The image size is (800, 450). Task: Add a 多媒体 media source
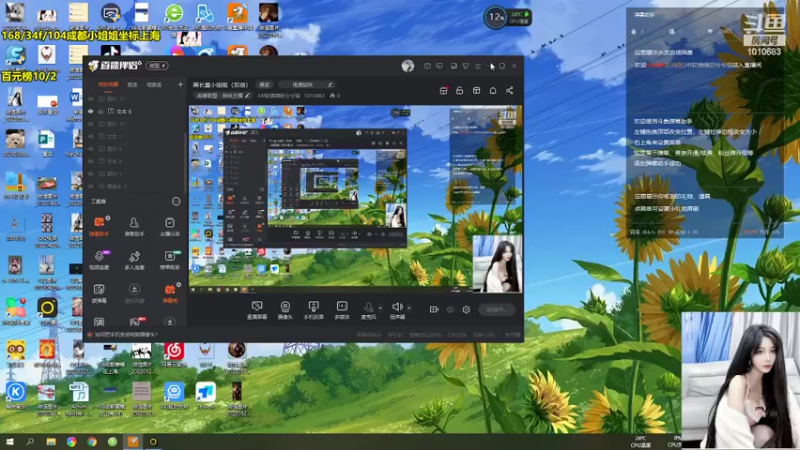click(342, 310)
